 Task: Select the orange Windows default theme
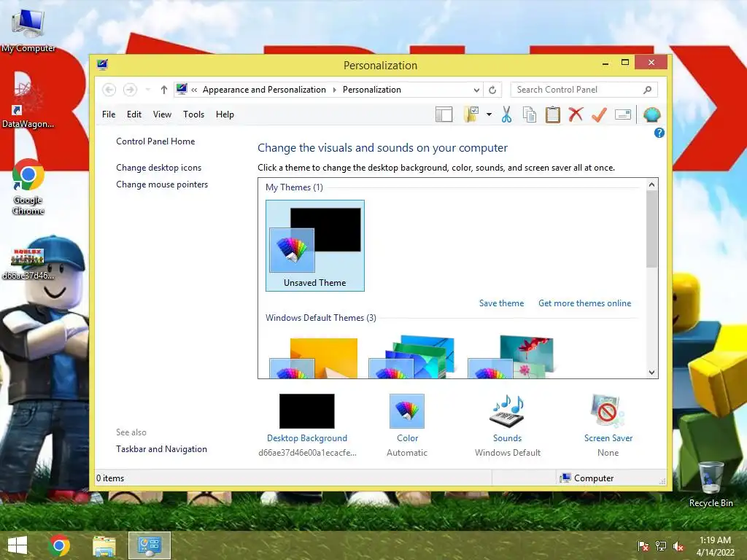pyautogui.click(x=314, y=357)
